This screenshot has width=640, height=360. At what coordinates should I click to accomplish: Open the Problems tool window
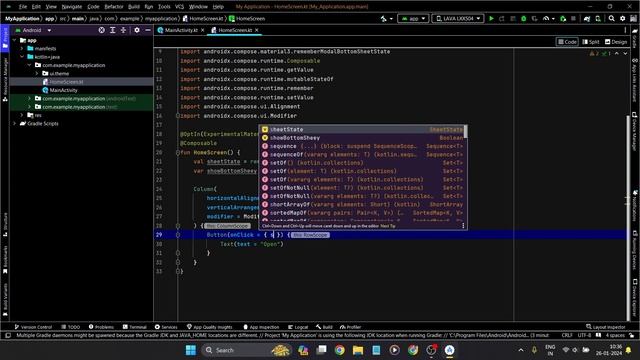coord(101,327)
